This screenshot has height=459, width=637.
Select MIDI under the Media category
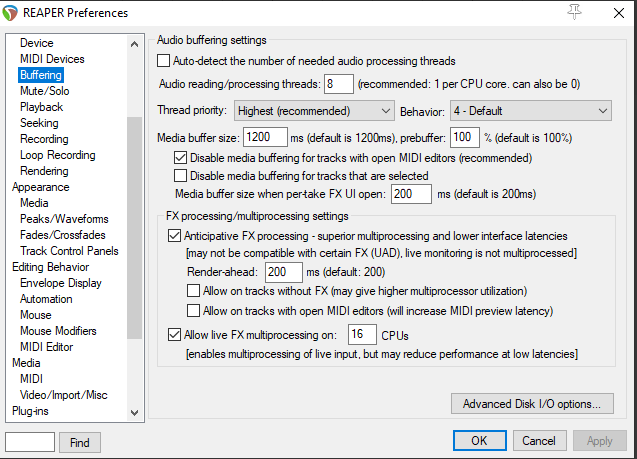(31, 379)
